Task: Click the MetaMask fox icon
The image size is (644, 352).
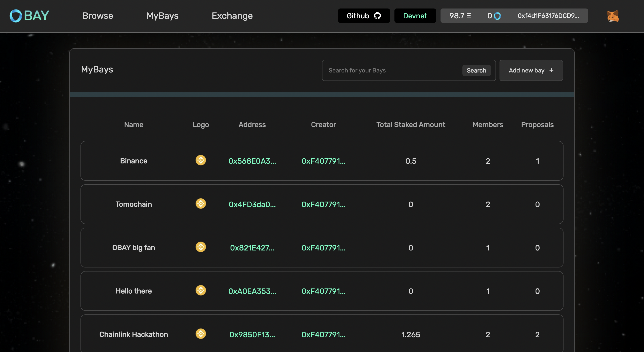Action: coord(612,16)
